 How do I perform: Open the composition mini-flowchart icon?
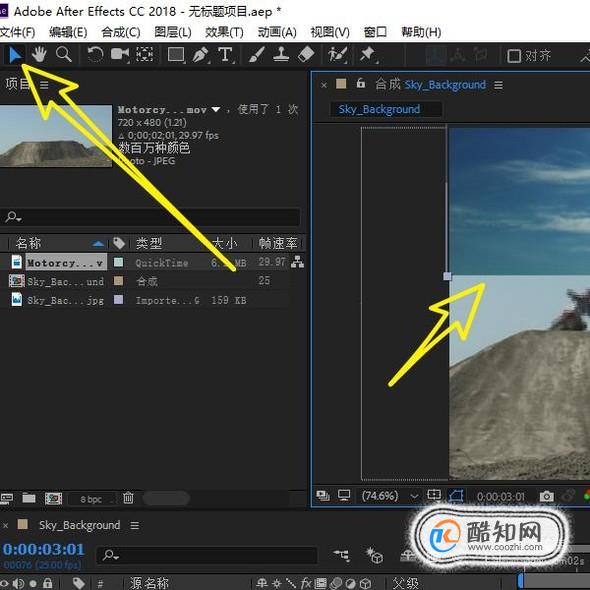point(341,555)
